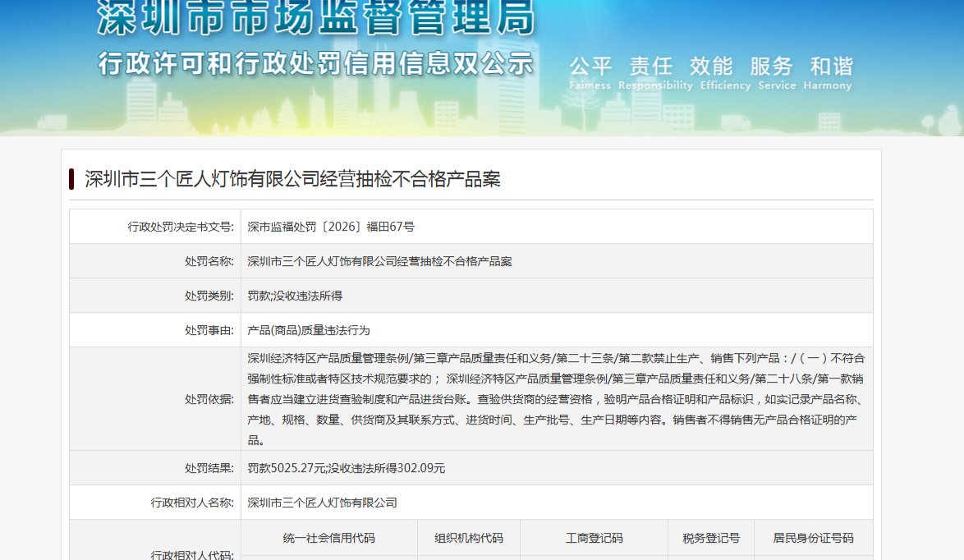The image size is (964, 560).
Task: Click the 处罚名称 row label
Action: tap(209, 261)
